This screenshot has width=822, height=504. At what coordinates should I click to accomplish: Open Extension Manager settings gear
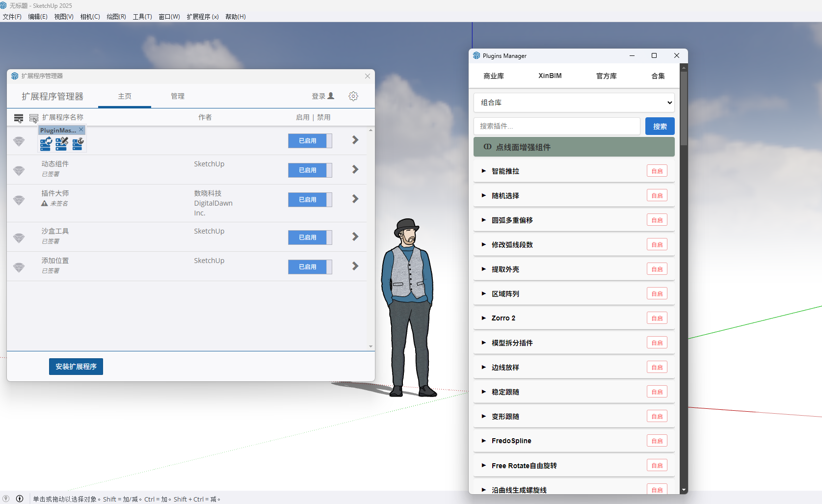pos(353,96)
